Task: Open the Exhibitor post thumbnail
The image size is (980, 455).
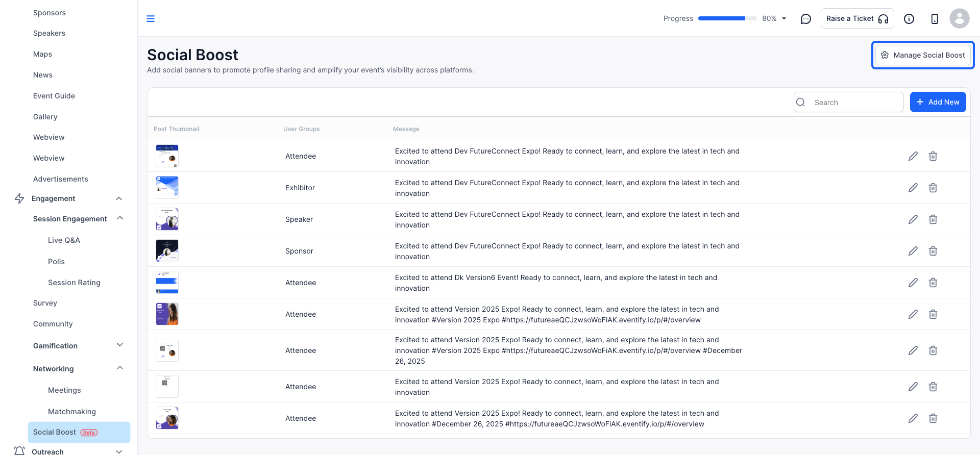Action: (x=167, y=188)
